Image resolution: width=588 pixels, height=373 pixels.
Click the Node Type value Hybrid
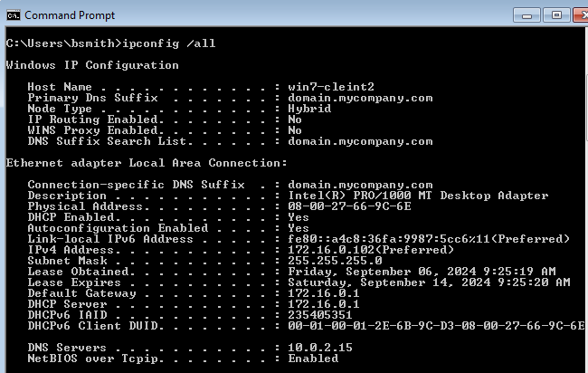pos(309,109)
